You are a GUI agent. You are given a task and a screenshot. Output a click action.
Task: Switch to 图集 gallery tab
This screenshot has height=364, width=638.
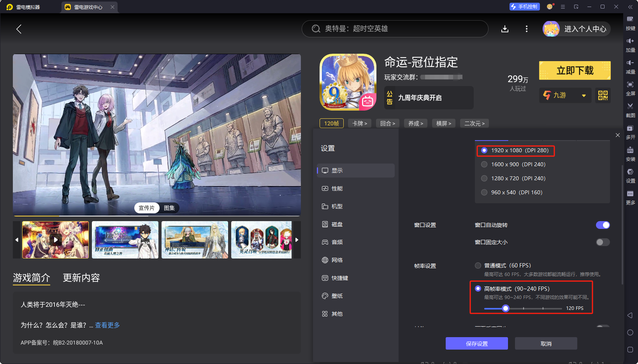coord(169,208)
